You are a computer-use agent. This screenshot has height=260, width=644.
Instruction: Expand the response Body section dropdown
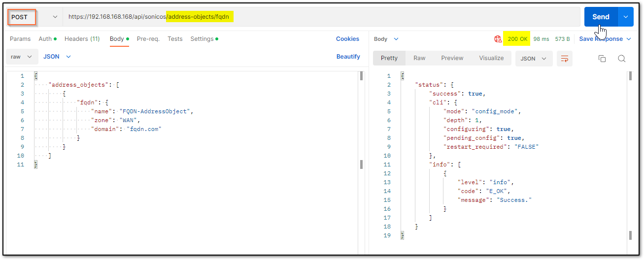(x=386, y=39)
